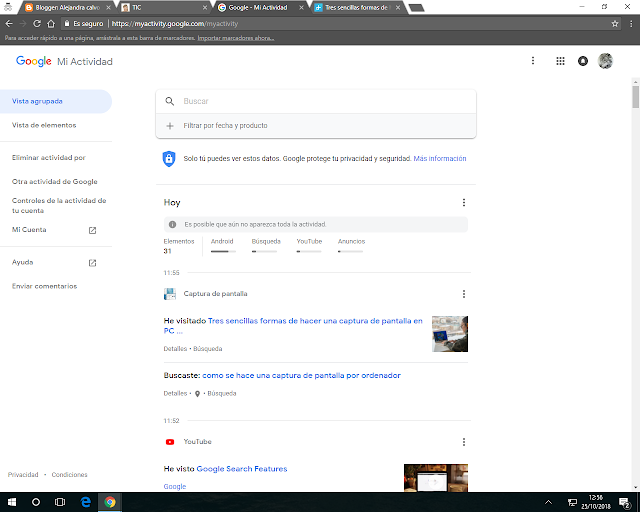The height and width of the screenshot is (512, 640).
Task: Open a new browser tab
Action: pos(416,8)
